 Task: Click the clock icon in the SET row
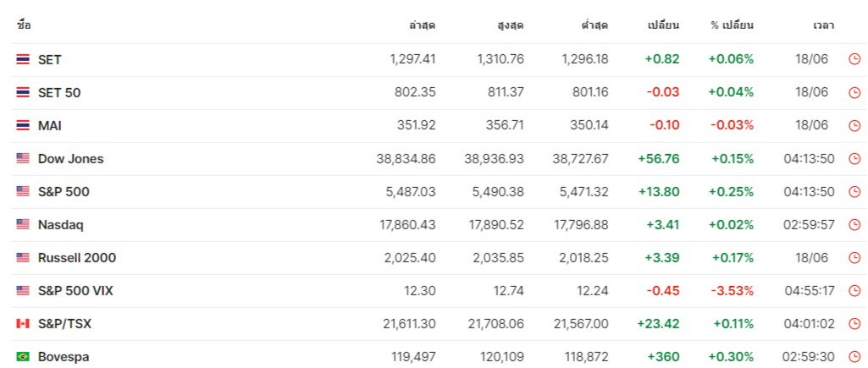pyautogui.click(x=854, y=59)
